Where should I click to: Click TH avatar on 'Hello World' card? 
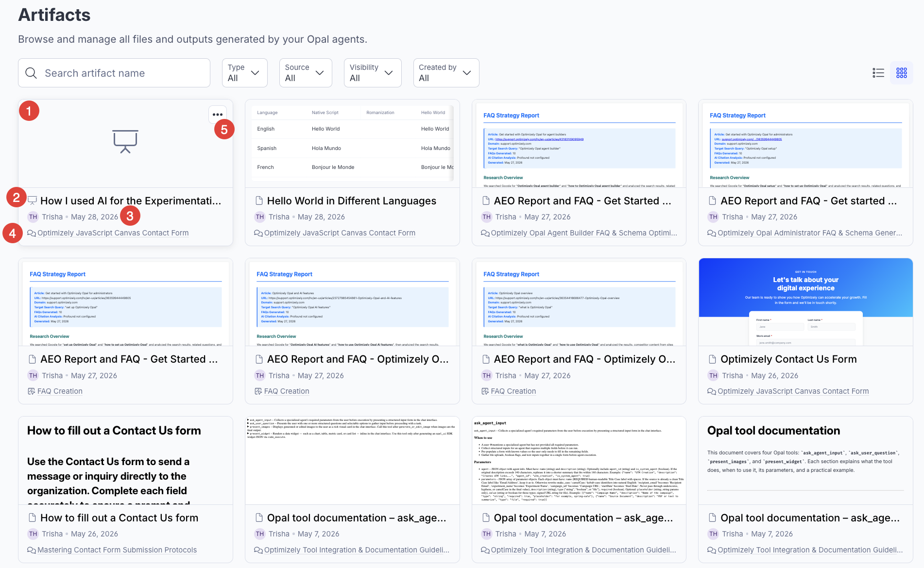[x=260, y=217]
